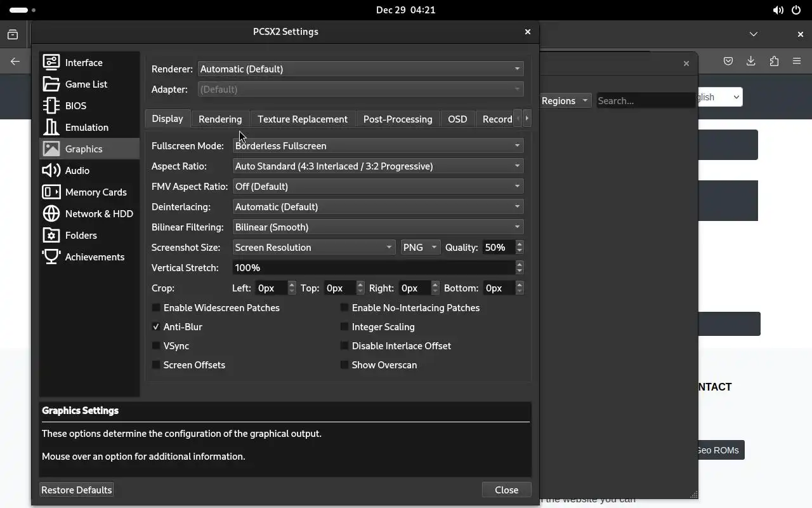812x508 pixels.
Task: Open the Renderer dropdown
Action: tap(360, 69)
